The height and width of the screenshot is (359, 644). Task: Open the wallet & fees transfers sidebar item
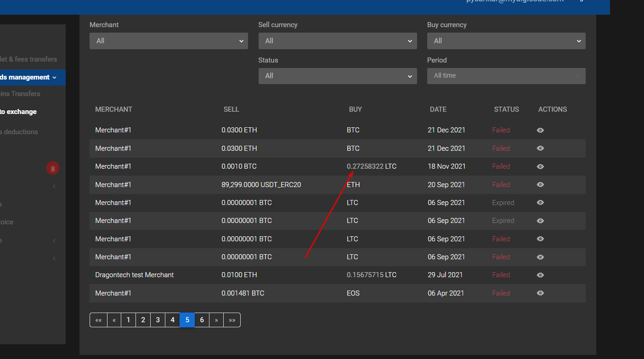click(x=28, y=59)
